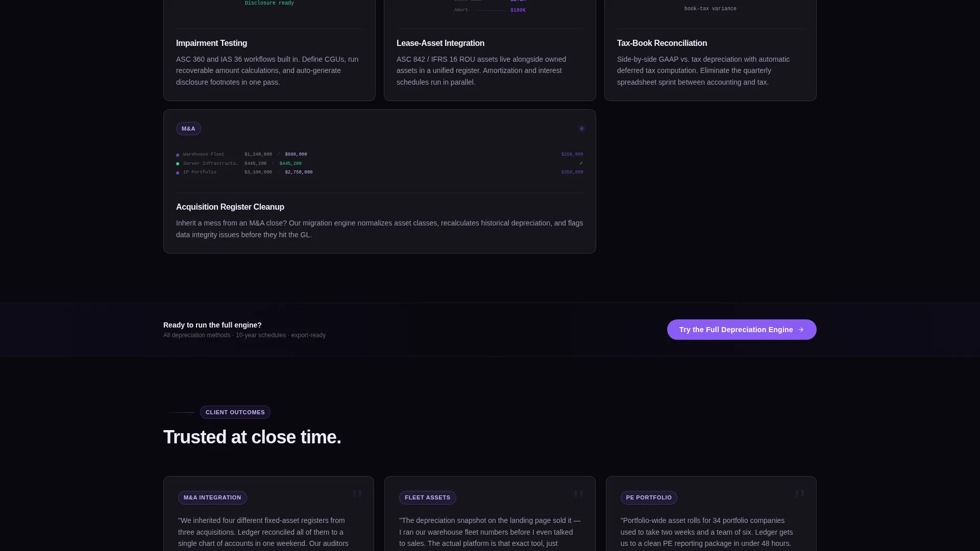The width and height of the screenshot is (980, 551).
Task: Open the Acquisition Register Cleanup heading
Action: tap(230, 207)
